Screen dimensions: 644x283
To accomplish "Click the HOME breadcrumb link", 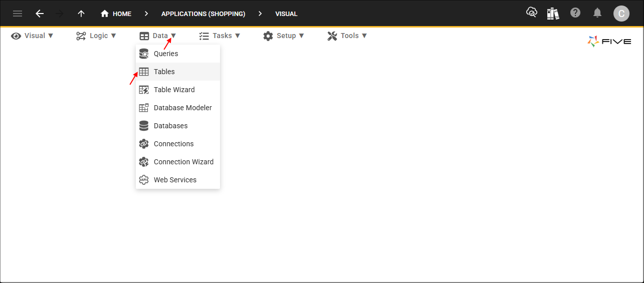I will coord(116,14).
